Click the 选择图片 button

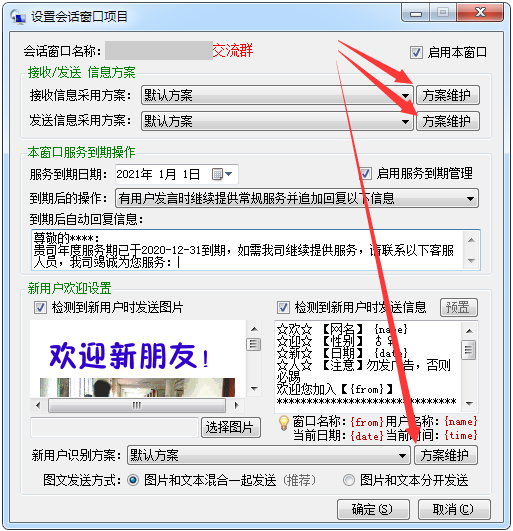point(231,427)
